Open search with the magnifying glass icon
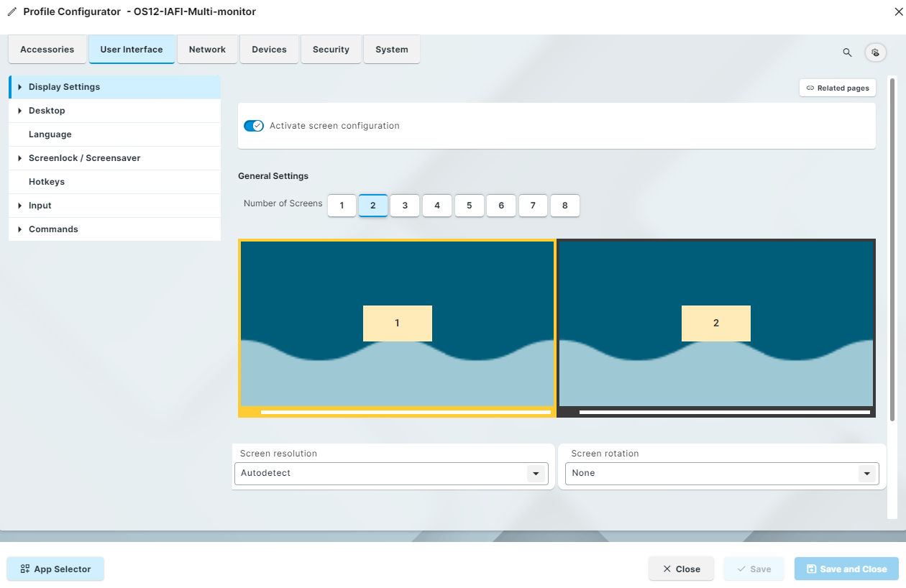This screenshot has width=906, height=588. [847, 52]
